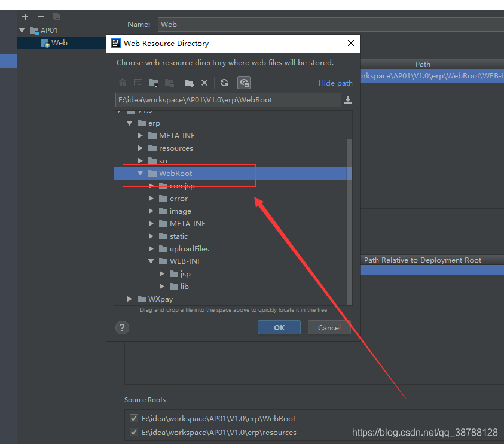The width and height of the screenshot is (504, 444).
Task: Toggle the erp\resources source root checkbox
Action: point(134,432)
